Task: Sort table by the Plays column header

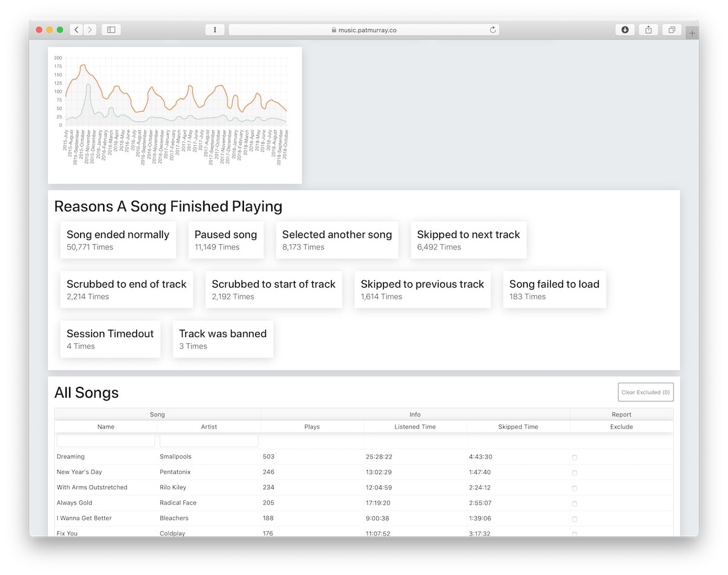Action: coord(312,427)
